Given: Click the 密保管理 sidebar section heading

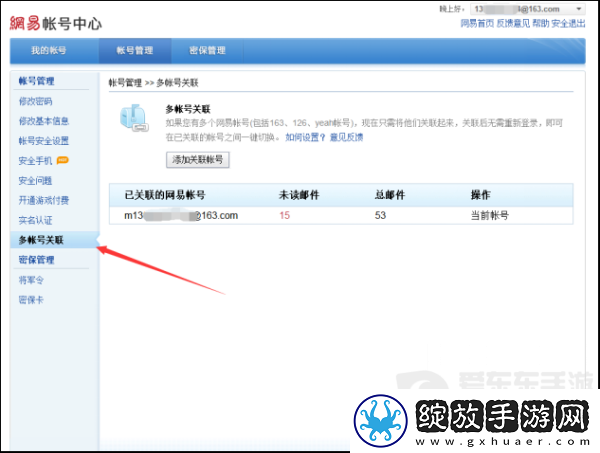Looking at the screenshot, I should point(36,260).
